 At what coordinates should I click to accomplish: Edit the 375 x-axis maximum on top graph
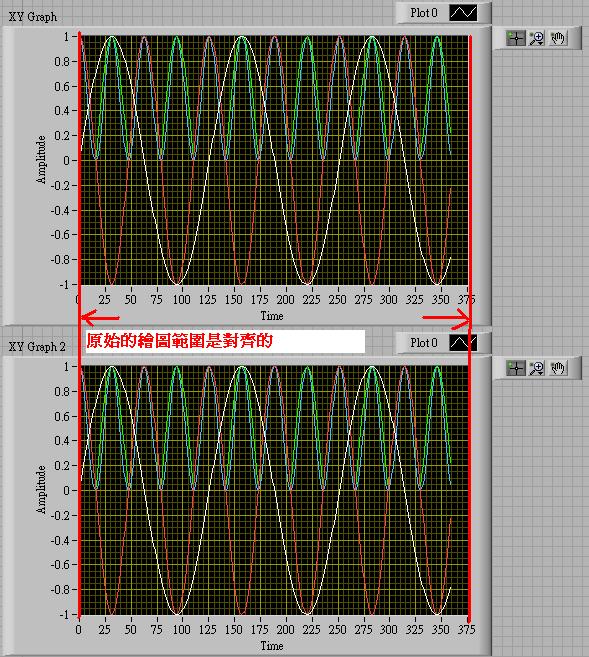[466, 300]
